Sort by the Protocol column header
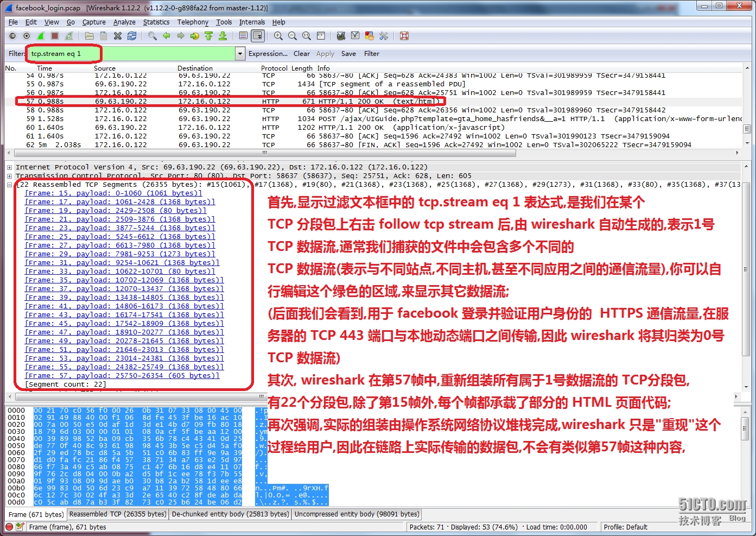Viewport: 756px width, 536px height. [x=274, y=68]
